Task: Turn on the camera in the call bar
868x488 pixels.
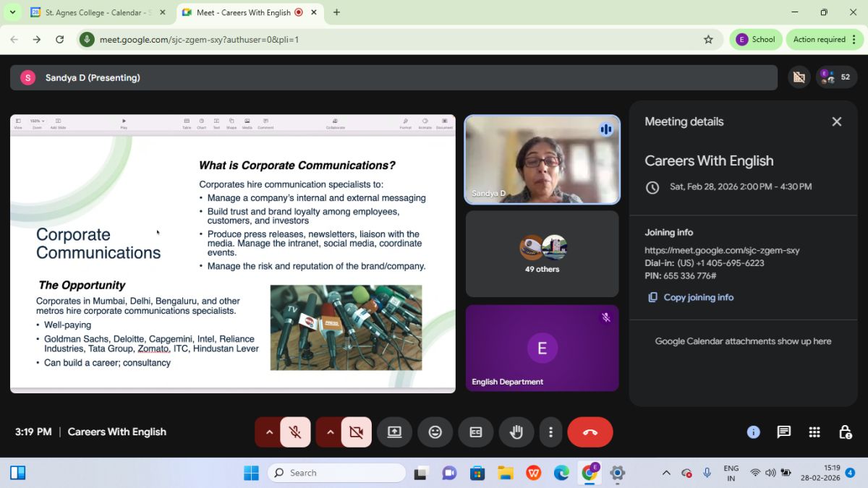Action: [356, 432]
